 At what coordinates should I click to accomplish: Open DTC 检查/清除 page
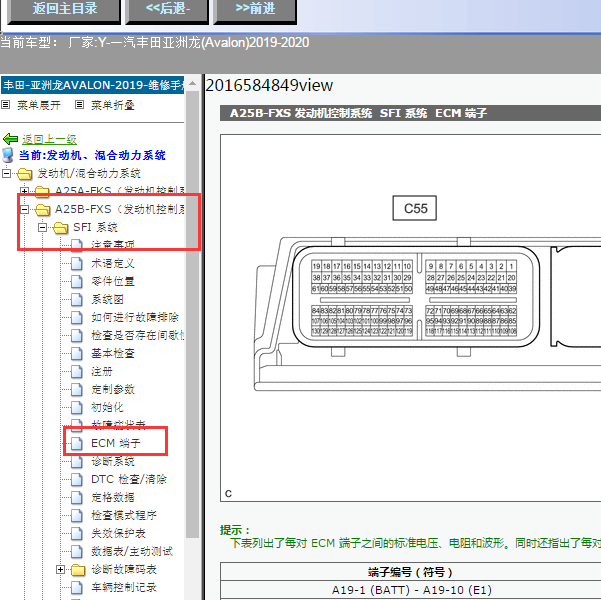click(129, 479)
